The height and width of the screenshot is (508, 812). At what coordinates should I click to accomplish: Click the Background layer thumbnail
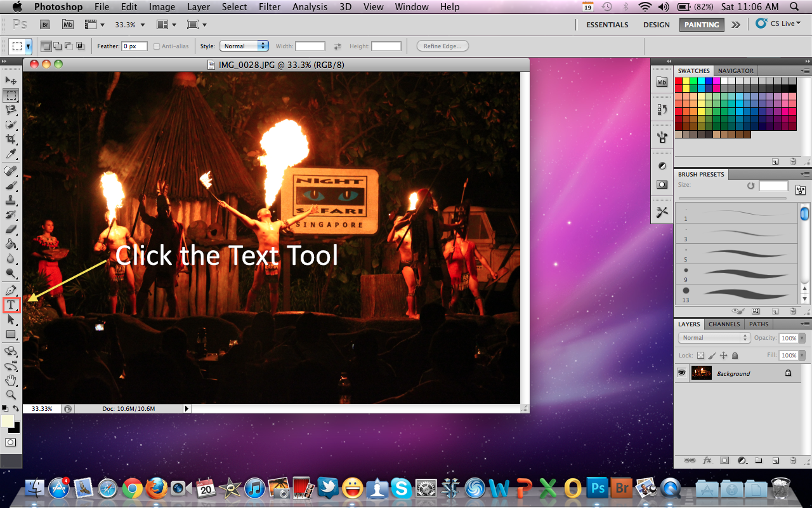tap(702, 373)
